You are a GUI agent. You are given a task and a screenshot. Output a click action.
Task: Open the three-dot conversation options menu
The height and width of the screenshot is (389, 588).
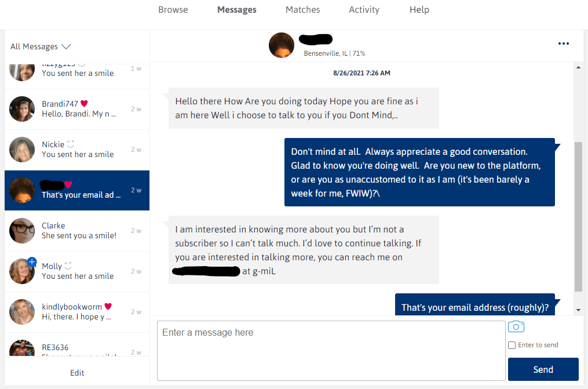click(x=564, y=43)
